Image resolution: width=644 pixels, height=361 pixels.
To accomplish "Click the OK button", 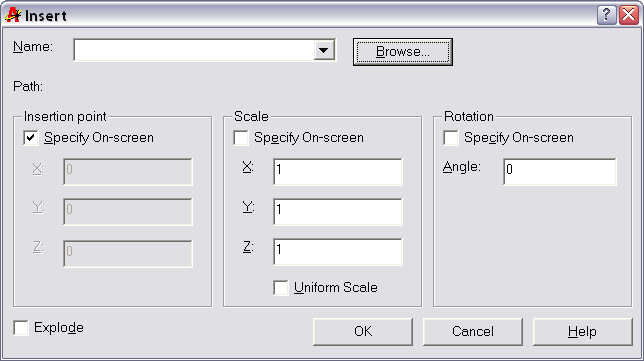I will coord(363,331).
